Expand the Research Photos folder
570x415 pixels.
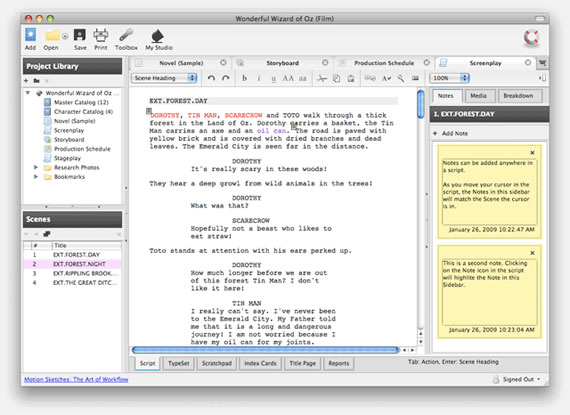(36, 167)
